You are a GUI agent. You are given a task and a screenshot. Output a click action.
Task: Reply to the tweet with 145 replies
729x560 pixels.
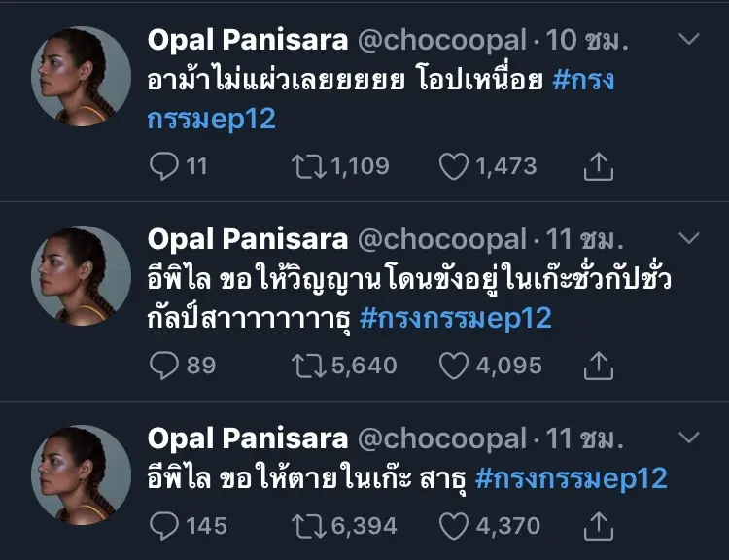[164, 526]
